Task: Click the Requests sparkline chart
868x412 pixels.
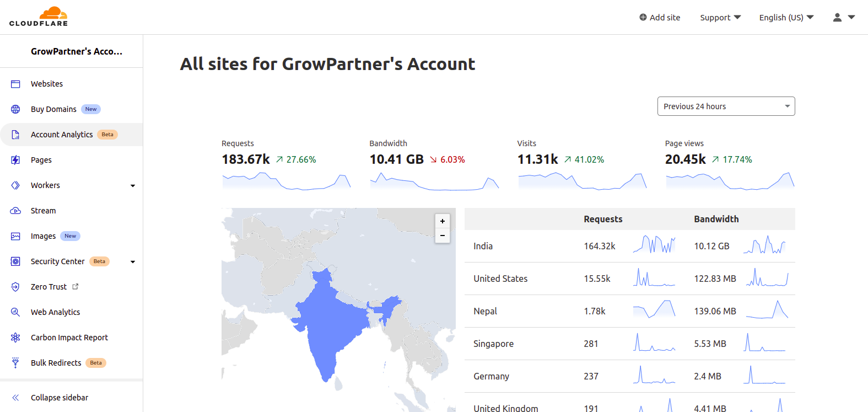Action: coord(287,181)
